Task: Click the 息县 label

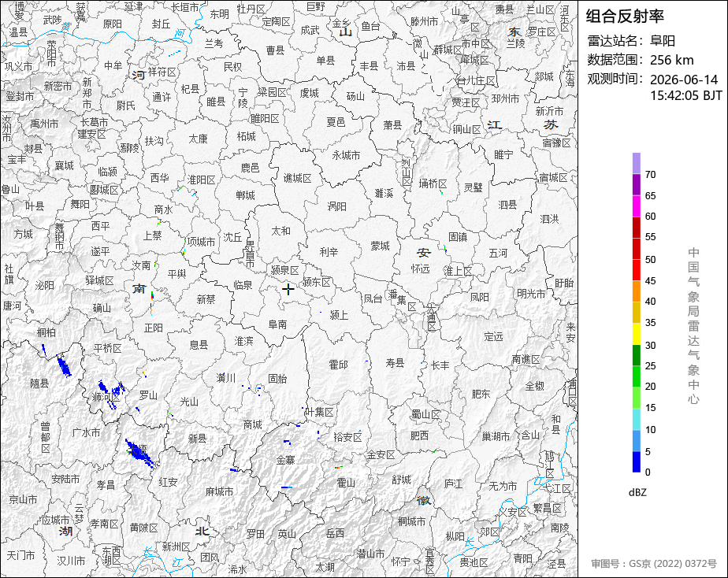Action: point(199,345)
